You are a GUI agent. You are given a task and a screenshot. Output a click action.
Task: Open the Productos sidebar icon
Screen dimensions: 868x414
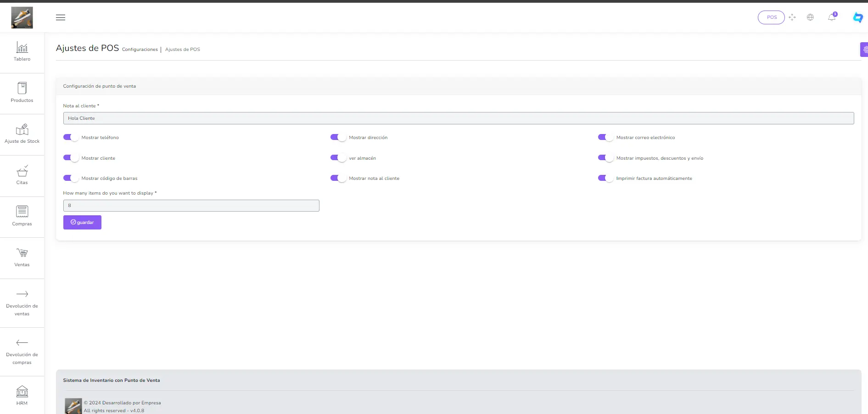22,89
